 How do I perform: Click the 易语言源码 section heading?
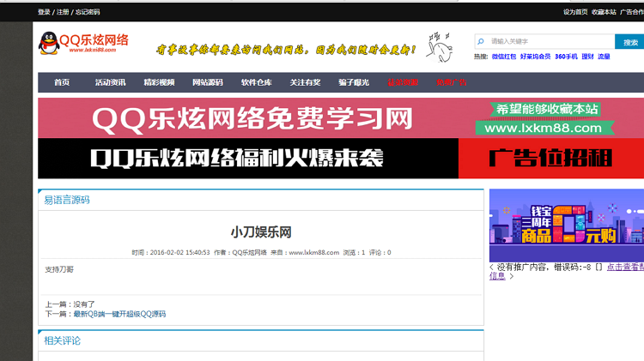67,200
